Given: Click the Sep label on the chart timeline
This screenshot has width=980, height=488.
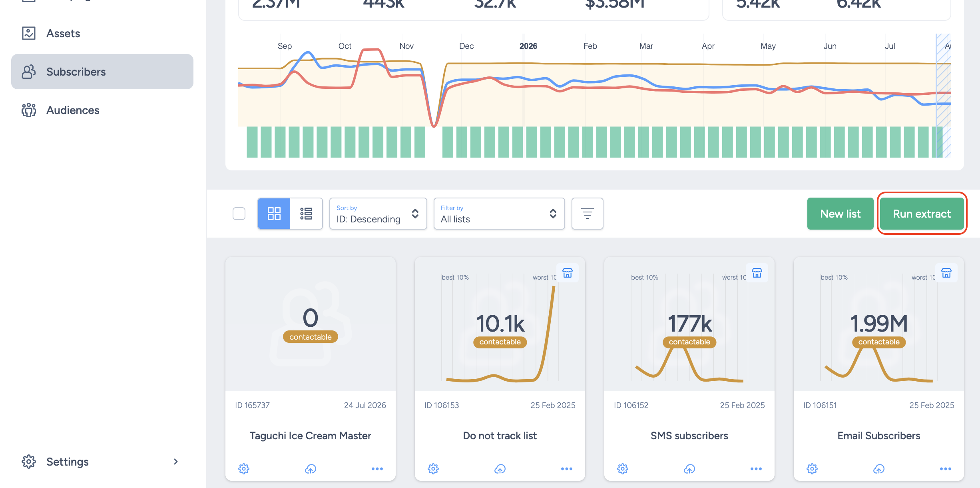Looking at the screenshot, I should click(x=285, y=46).
